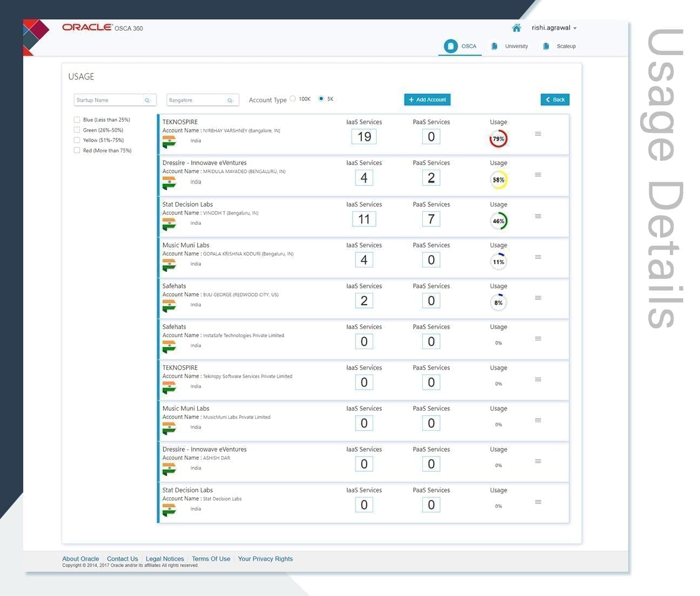
Task: Click the University document icon
Action: (x=494, y=46)
